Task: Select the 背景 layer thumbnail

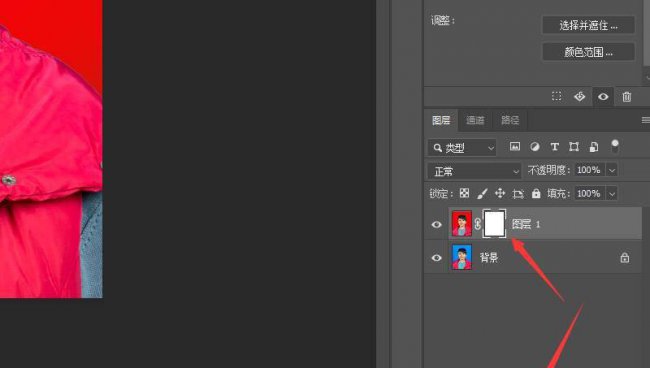Action: click(462, 257)
